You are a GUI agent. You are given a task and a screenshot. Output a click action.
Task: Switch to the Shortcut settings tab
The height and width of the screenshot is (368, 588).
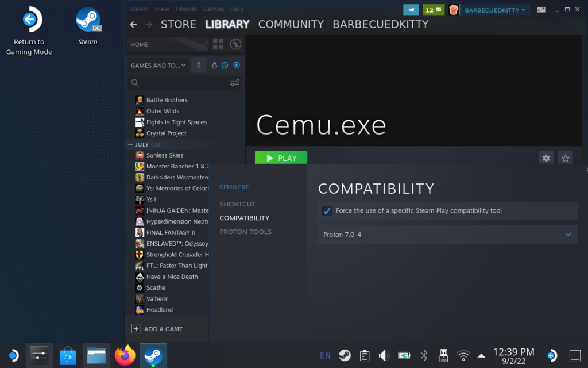237,204
